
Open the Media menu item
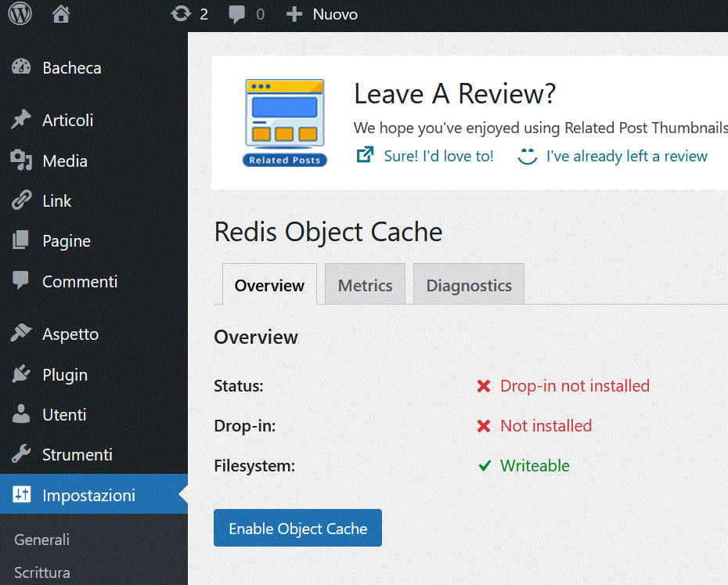(94, 161)
